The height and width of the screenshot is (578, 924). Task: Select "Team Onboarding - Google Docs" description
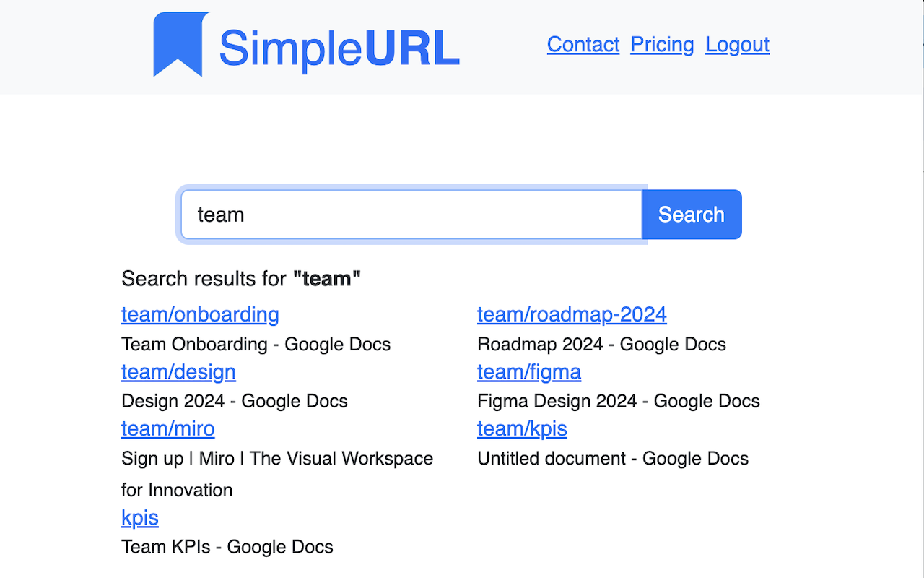[256, 344]
